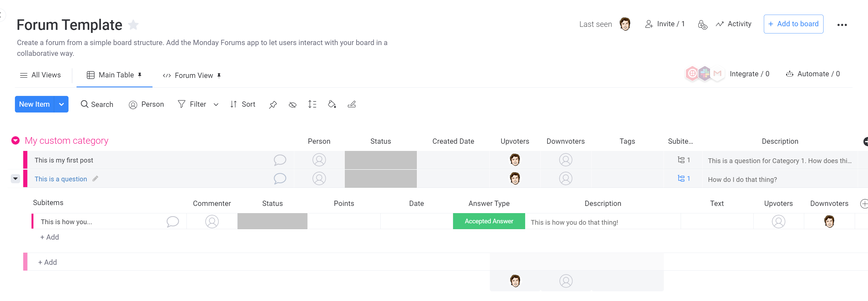
Task: Click the row height icon
Action: coord(312,104)
